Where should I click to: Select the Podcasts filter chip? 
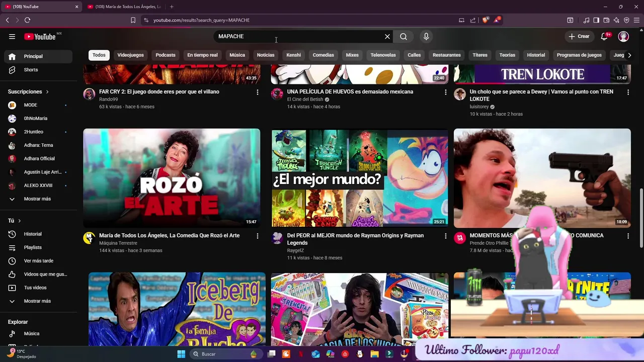coord(166,55)
